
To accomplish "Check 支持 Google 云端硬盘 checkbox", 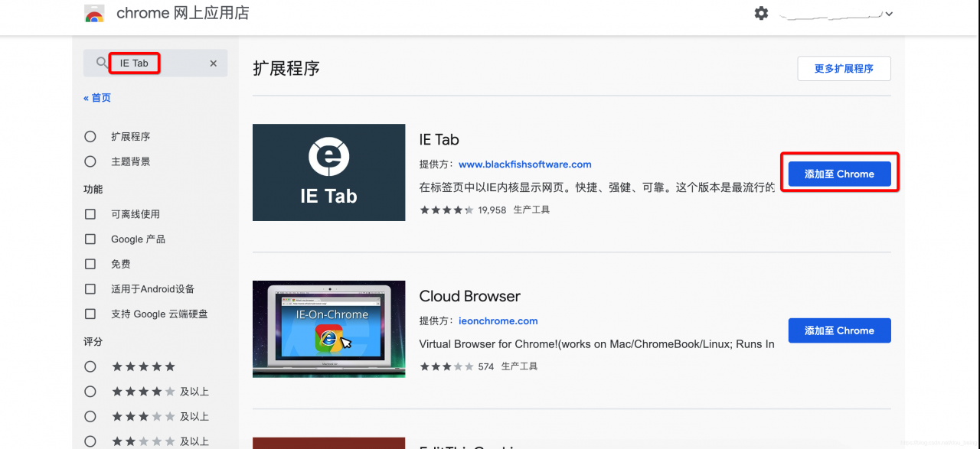I will 90,314.
